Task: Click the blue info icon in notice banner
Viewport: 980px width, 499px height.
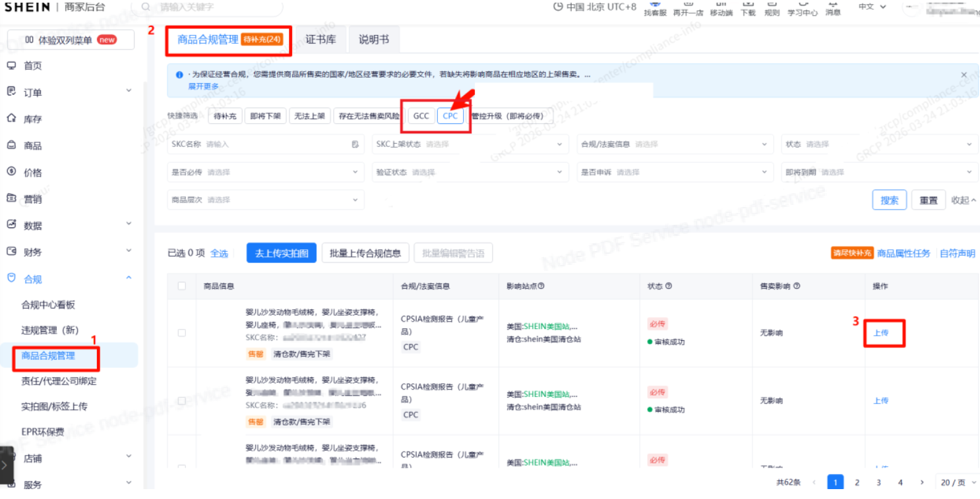Action: tap(179, 75)
